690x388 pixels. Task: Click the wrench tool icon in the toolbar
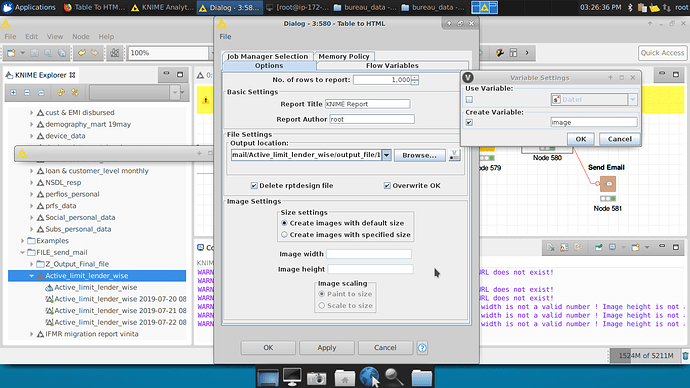click(499, 53)
